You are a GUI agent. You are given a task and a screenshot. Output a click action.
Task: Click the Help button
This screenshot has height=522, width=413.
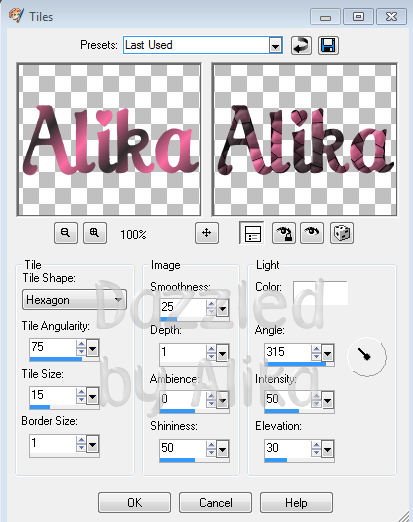tap(296, 502)
